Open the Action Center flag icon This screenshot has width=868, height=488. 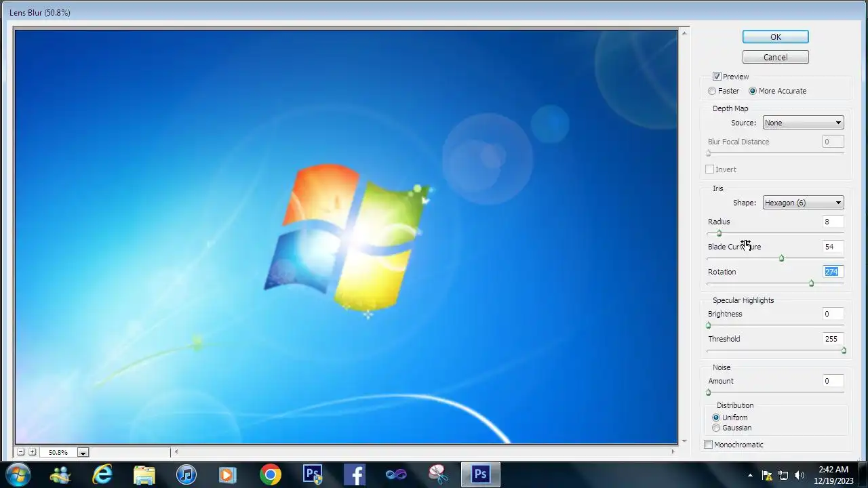tap(767, 475)
